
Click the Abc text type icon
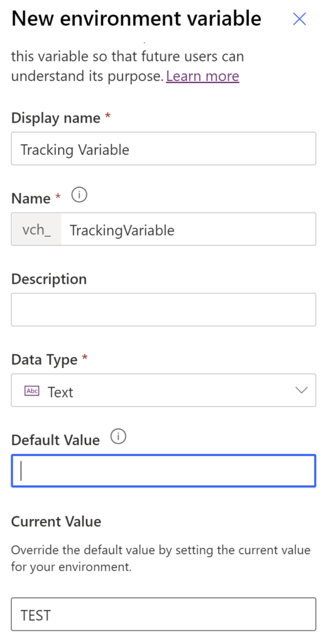[x=32, y=391]
